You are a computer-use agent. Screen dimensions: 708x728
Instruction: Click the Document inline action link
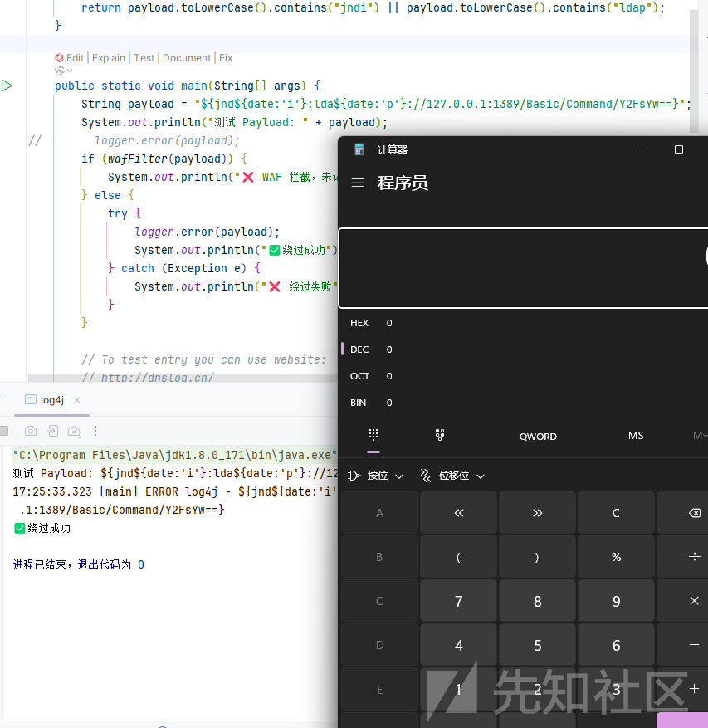(x=187, y=58)
